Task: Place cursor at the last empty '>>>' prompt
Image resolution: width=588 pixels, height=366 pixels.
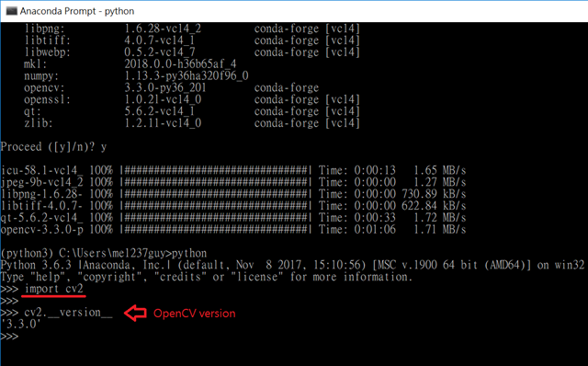Action: pyautogui.click(x=10, y=336)
